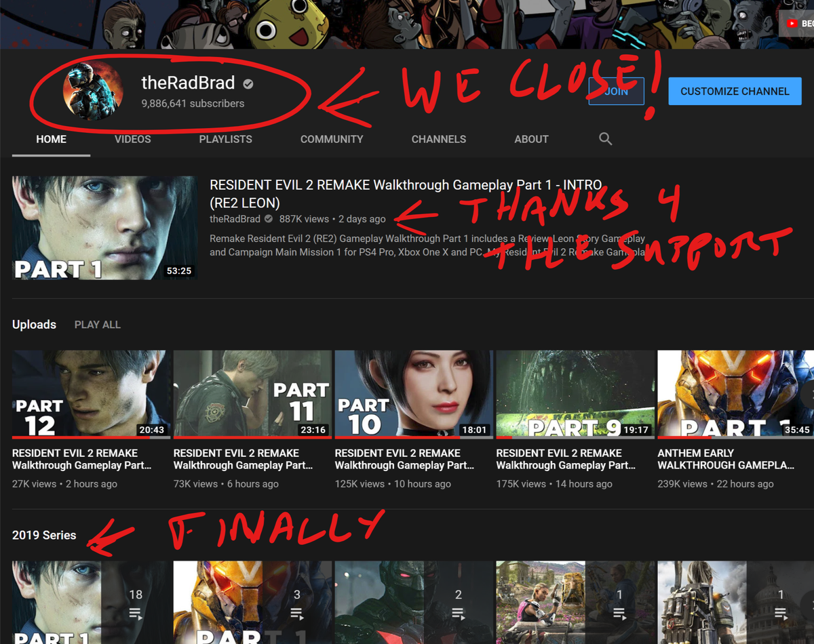Open Resident Evil 2 PART 10 thumbnail
814x644 pixels.
click(414, 395)
